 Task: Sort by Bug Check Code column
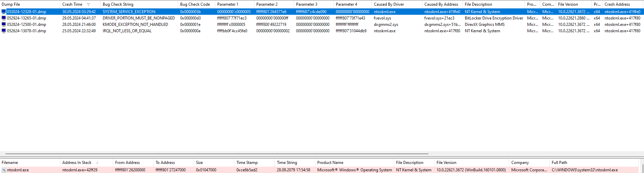tap(196, 4)
